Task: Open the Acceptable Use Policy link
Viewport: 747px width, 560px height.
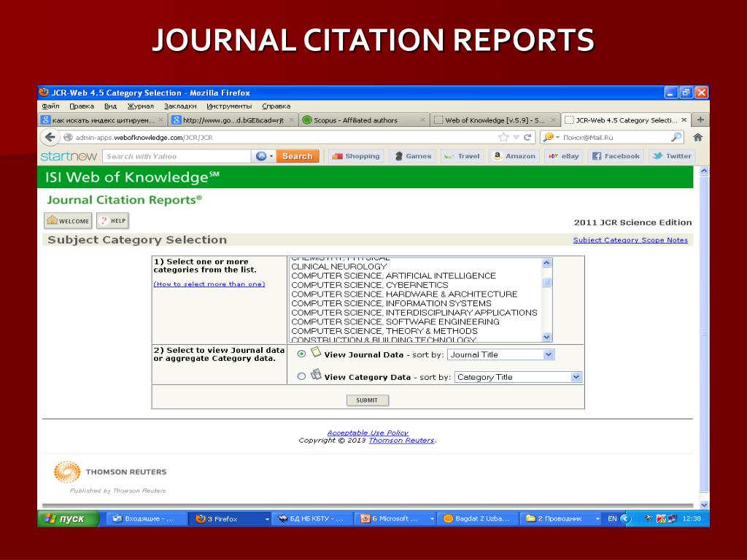Action: coord(368,432)
